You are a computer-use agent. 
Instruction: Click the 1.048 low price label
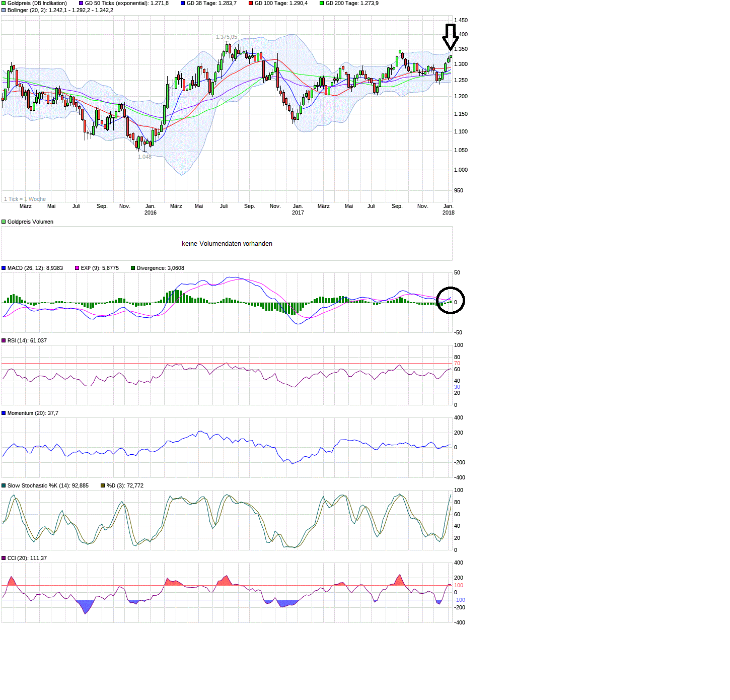point(143,157)
